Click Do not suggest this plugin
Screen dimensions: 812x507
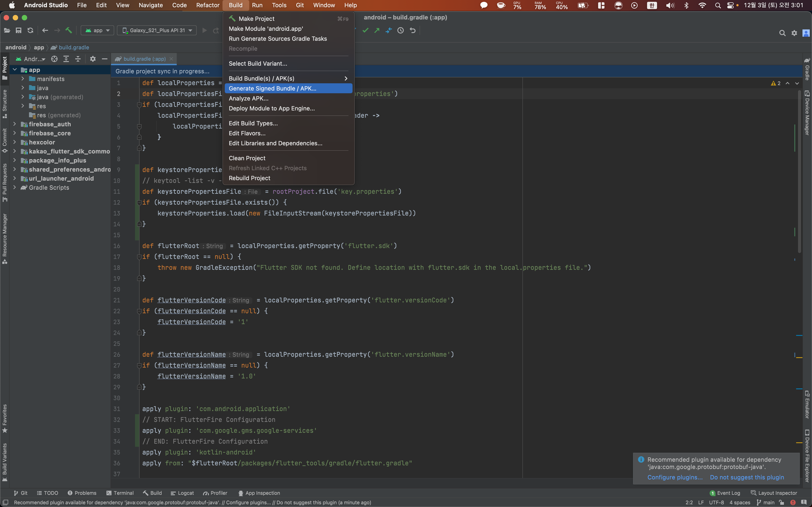pos(747,477)
